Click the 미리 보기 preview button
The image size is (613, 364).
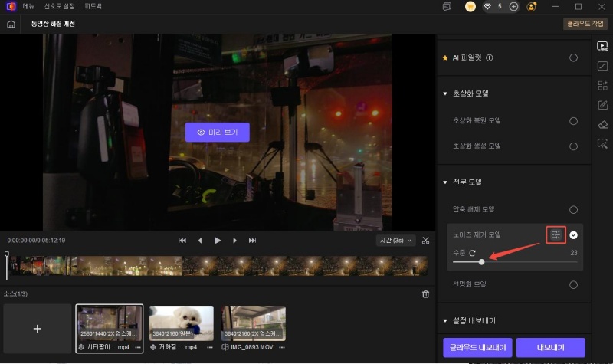[218, 132]
